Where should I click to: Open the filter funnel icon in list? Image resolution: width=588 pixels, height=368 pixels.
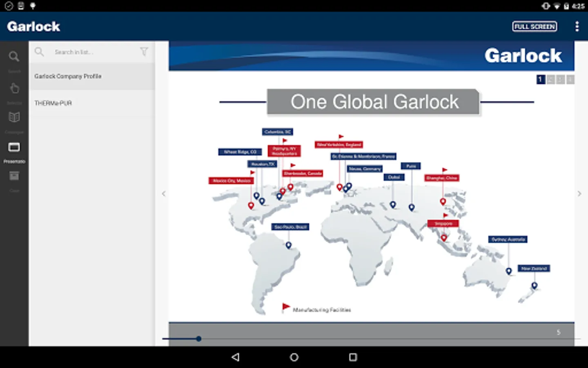click(144, 52)
